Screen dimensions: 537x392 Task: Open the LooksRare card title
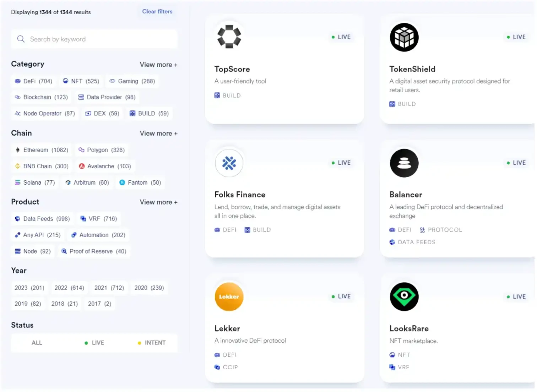[409, 328]
